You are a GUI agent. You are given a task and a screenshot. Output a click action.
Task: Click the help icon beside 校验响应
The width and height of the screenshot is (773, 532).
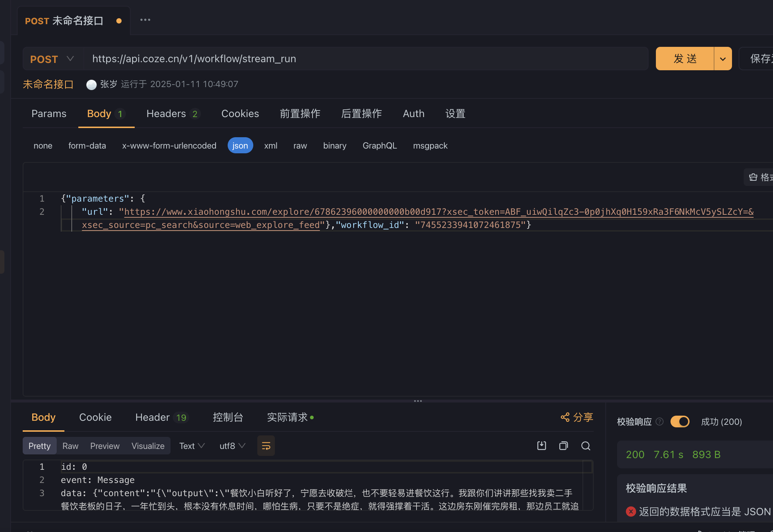point(660,422)
